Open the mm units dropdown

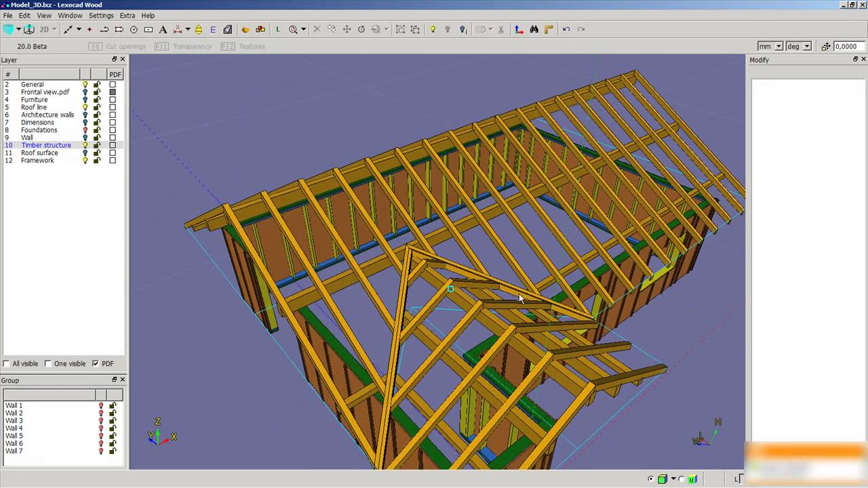pos(778,46)
